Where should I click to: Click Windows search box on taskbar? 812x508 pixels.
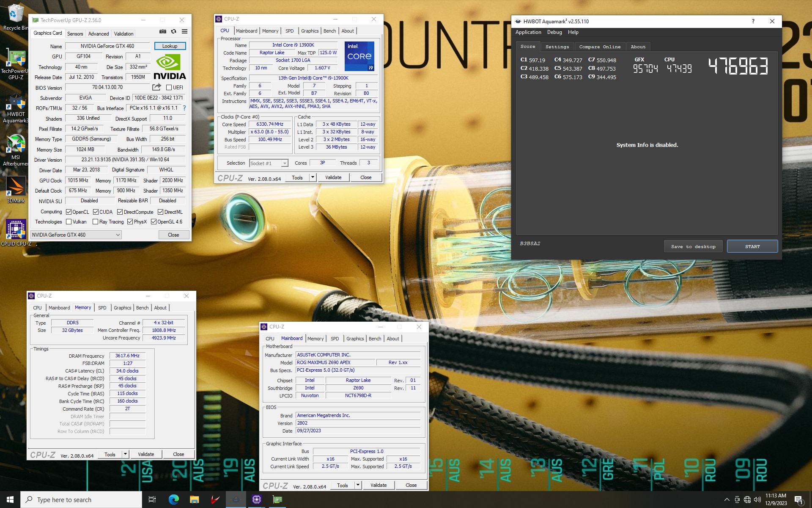click(81, 500)
